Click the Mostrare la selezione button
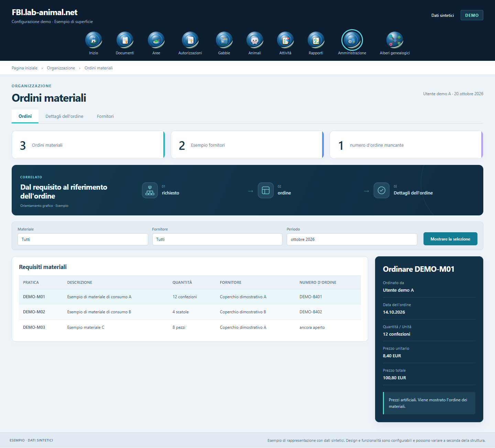Image resolution: width=495 pixels, height=448 pixels. (x=450, y=239)
